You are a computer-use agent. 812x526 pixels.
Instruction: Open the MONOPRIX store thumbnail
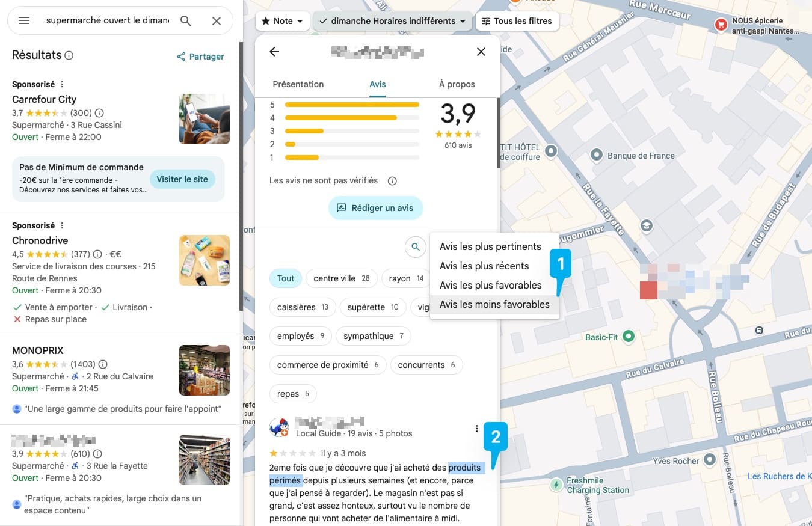pos(205,370)
